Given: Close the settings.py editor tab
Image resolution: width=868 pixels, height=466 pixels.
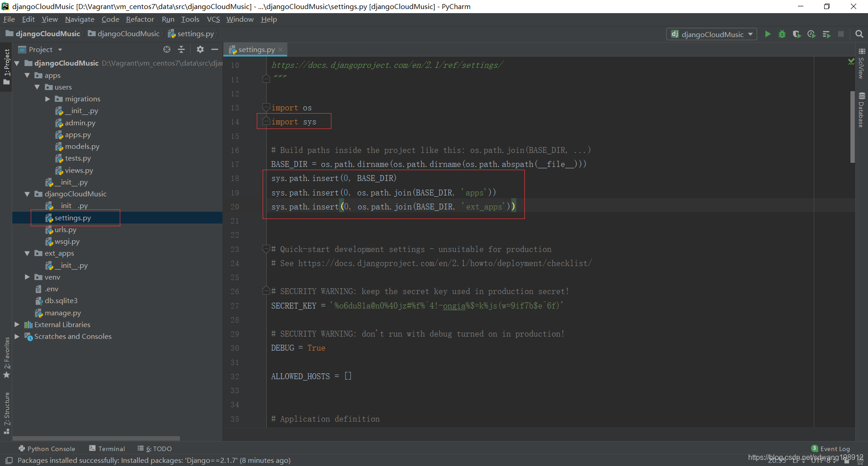Looking at the screenshot, I should pyautogui.click(x=281, y=49).
